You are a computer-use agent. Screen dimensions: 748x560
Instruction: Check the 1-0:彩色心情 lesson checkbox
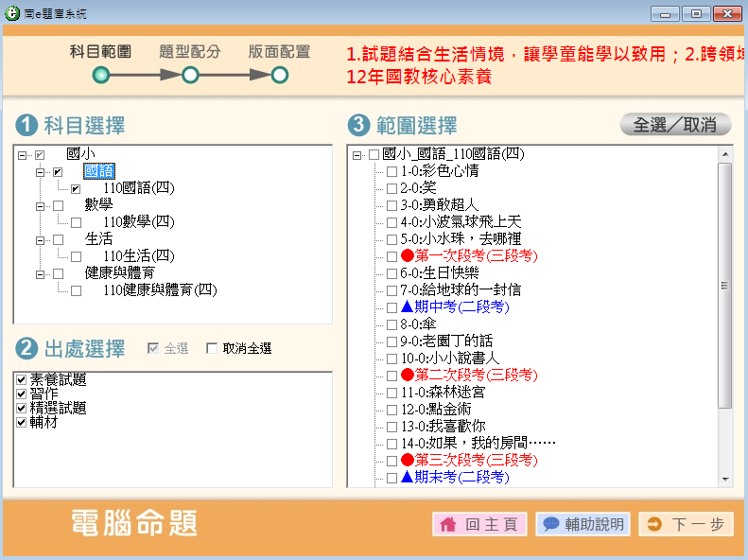(391, 171)
